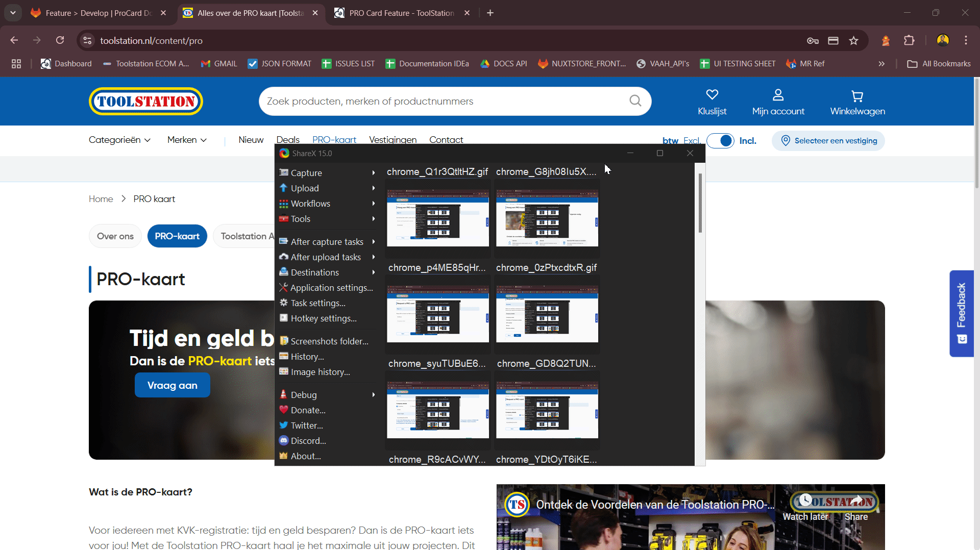Viewport: 980px width, 550px height.
Task: Open the ShareX Capture menu
Action: 306,173
